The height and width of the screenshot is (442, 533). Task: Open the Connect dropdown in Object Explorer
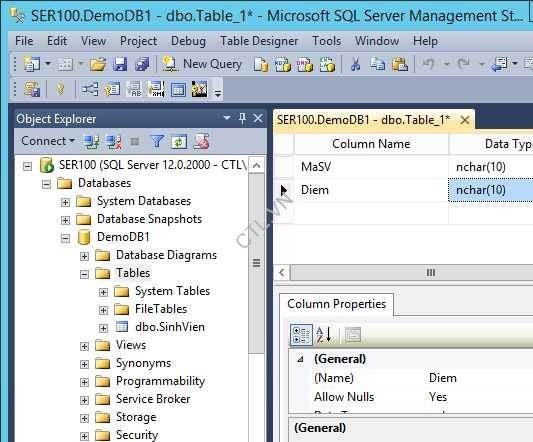[48, 141]
